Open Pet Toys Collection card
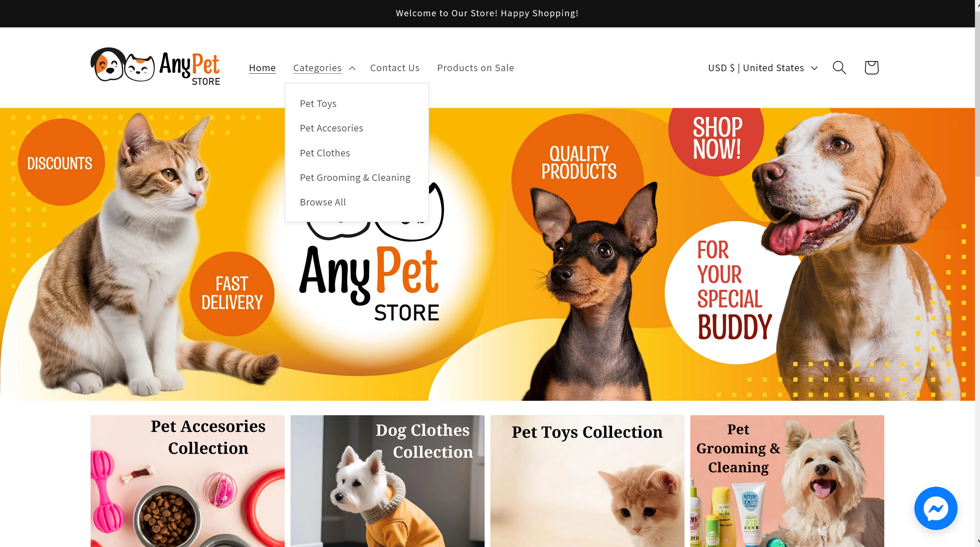980x547 pixels. [587, 481]
